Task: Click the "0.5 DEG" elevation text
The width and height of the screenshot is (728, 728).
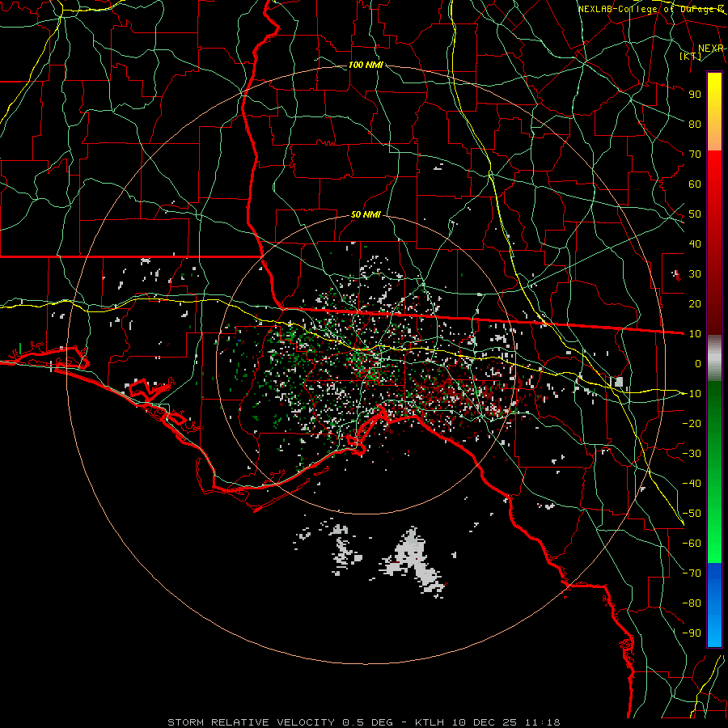Action: click(367, 722)
